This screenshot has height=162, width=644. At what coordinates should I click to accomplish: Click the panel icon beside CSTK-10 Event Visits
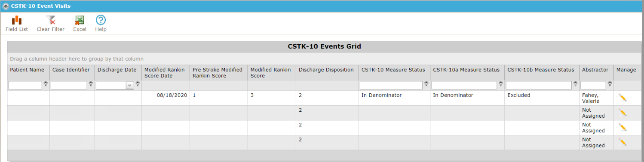pyautogui.click(x=6, y=6)
